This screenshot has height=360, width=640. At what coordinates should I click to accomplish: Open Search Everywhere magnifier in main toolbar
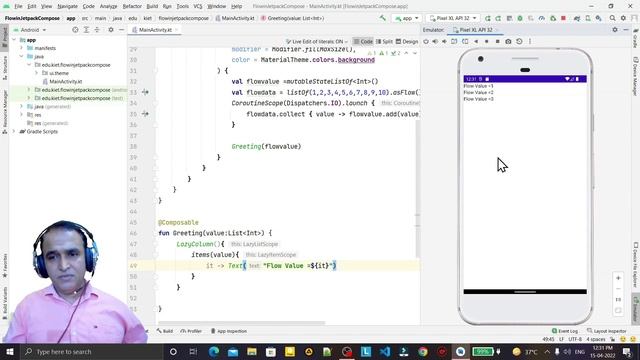coord(612,18)
